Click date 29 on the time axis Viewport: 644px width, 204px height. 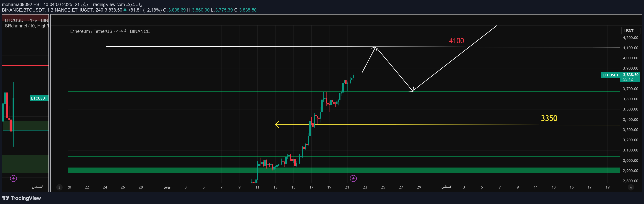point(419,187)
